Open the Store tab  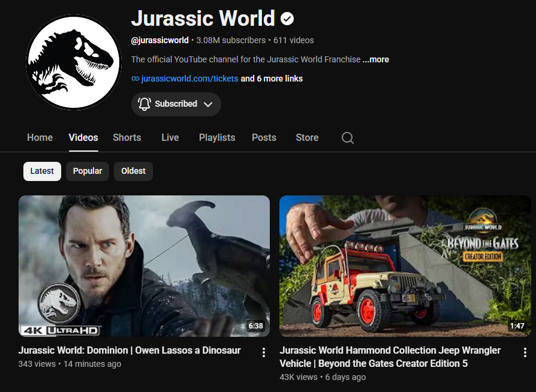(307, 137)
